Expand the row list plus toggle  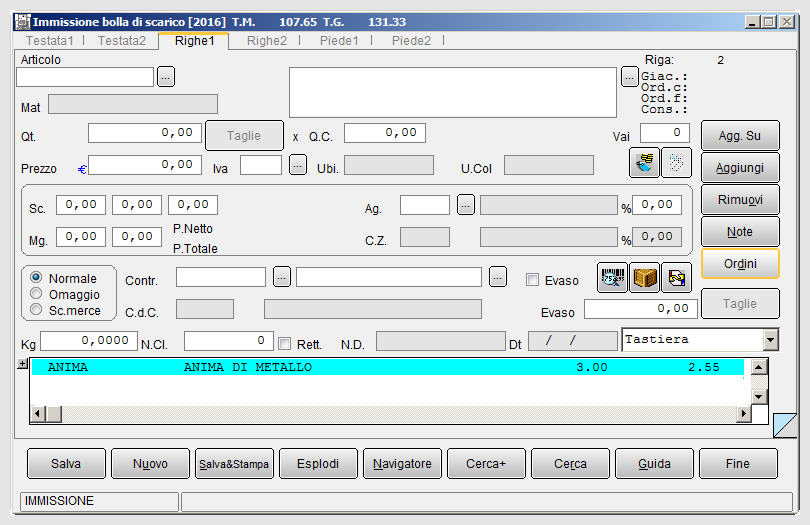pyautogui.click(x=22, y=364)
